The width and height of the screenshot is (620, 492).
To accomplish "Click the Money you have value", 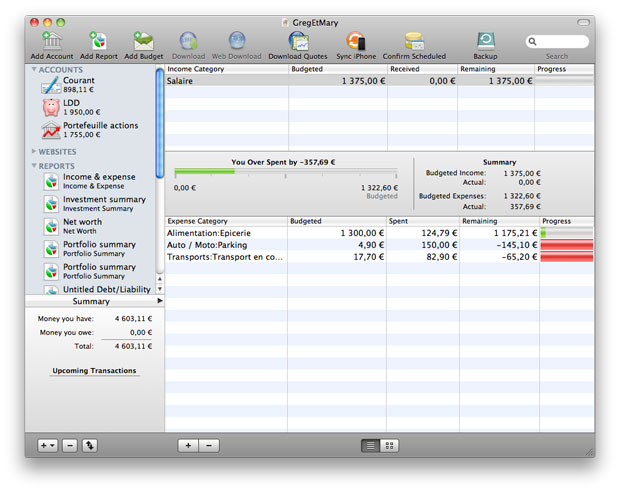I will click(133, 318).
